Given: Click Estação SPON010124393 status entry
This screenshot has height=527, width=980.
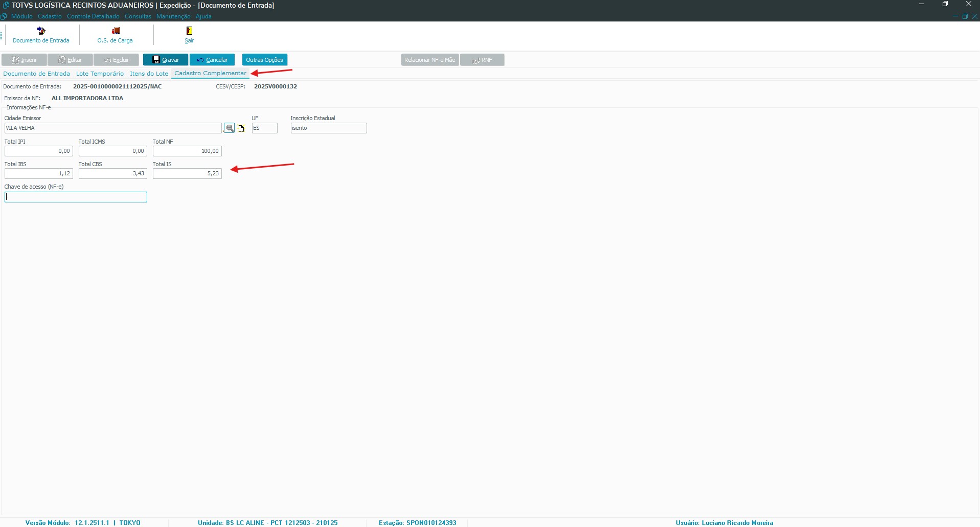Looking at the screenshot, I should coord(417,522).
